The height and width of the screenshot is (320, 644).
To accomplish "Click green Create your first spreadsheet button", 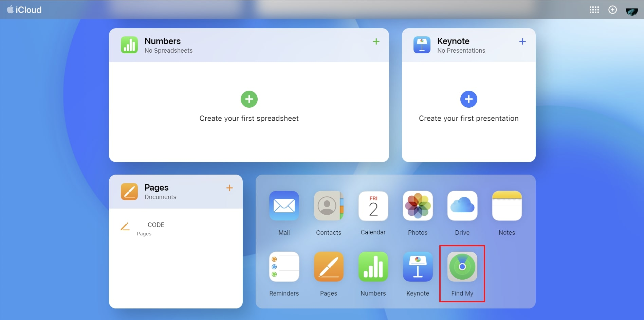I will coord(249,99).
